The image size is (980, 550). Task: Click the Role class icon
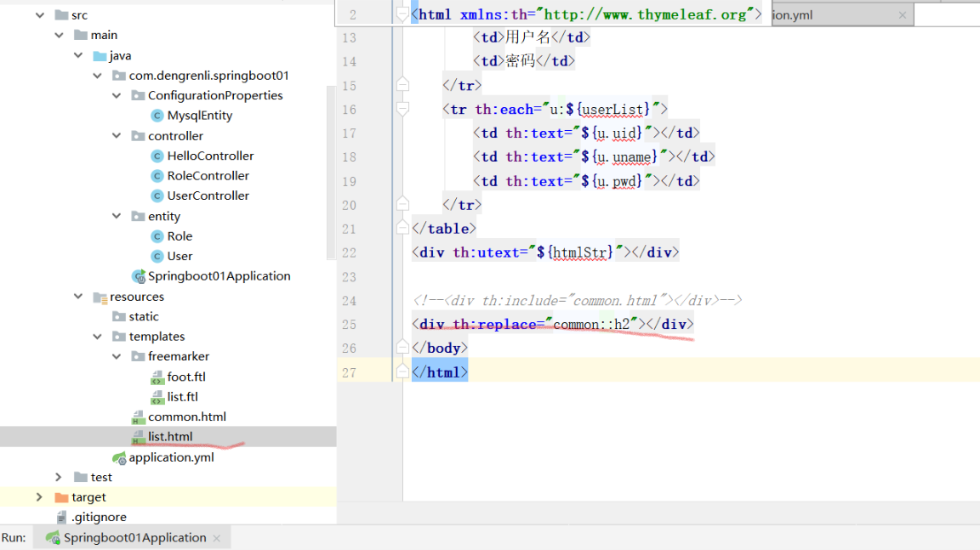[157, 236]
